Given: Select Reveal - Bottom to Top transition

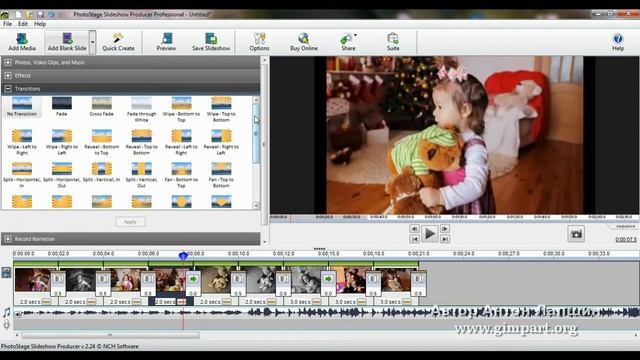Looking at the screenshot, I should [102, 142].
